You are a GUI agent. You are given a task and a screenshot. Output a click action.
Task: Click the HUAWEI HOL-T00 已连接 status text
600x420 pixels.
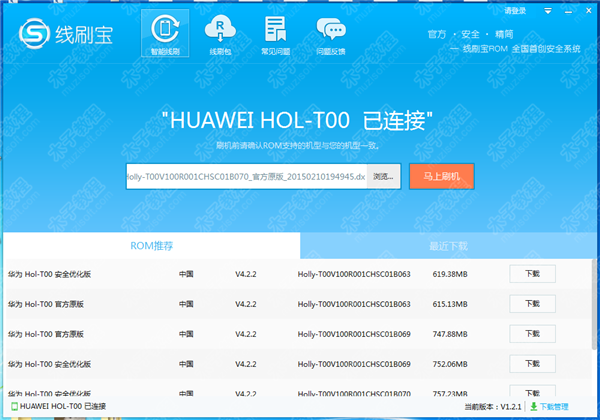(x=63, y=407)
